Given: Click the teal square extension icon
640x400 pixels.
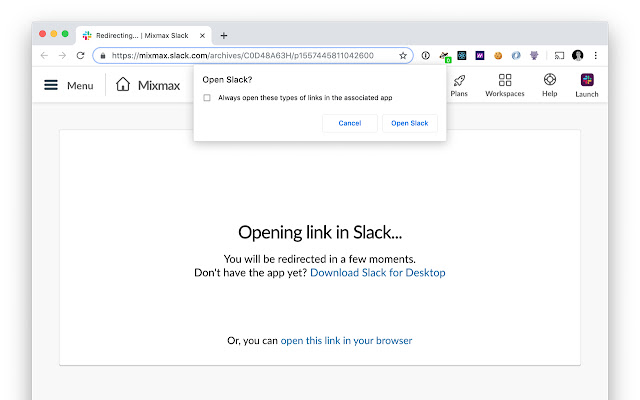Looking at the screenshot, I should click(462, 56).
